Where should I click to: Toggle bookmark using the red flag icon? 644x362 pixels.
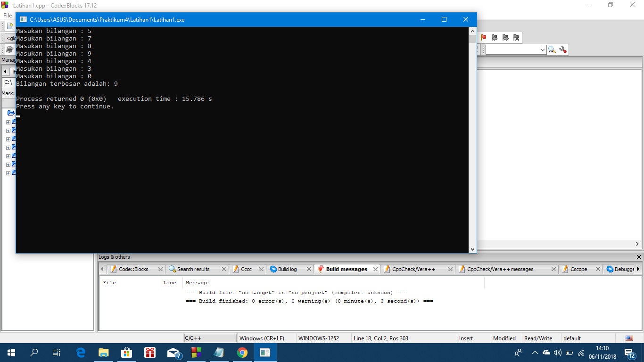click(483, 37)
